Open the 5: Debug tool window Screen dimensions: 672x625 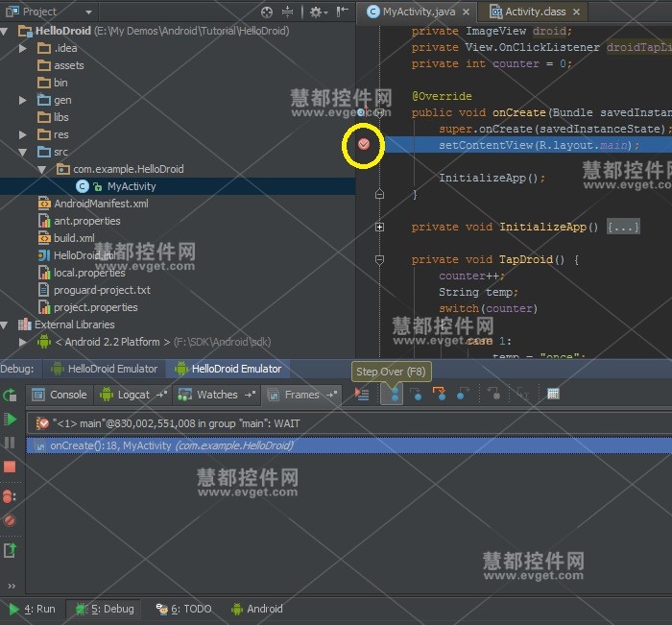(104, 609)
